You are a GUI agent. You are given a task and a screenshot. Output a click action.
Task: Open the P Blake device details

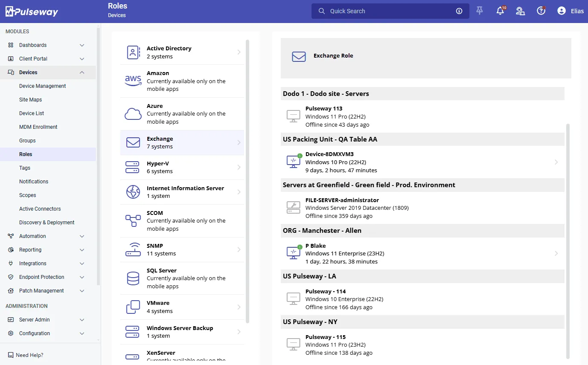[x=422, y=253]
